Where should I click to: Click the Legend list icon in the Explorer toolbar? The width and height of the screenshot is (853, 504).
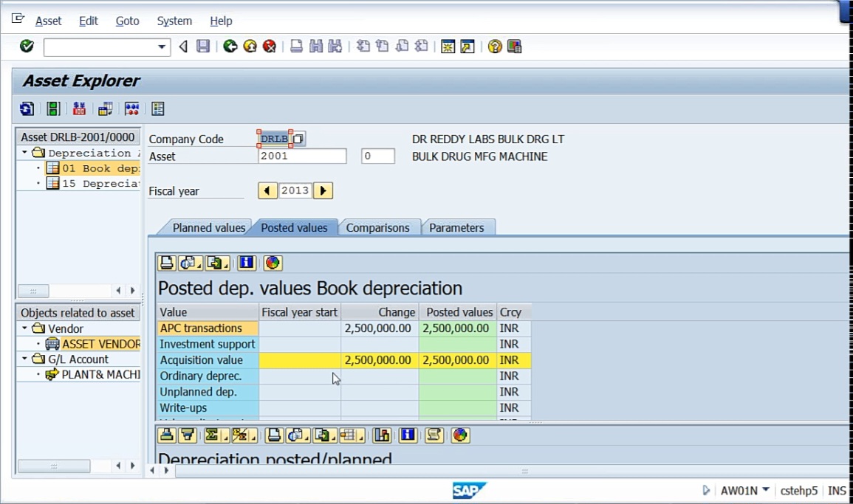tap(158, 108)
